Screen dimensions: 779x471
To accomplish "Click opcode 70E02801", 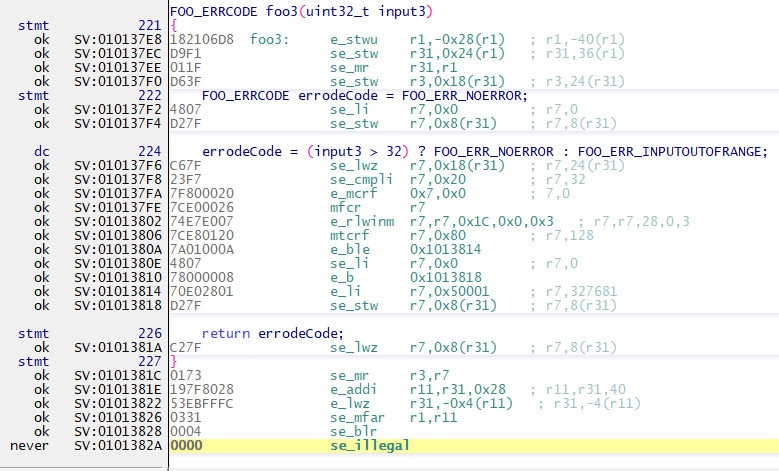I will 202,291.
